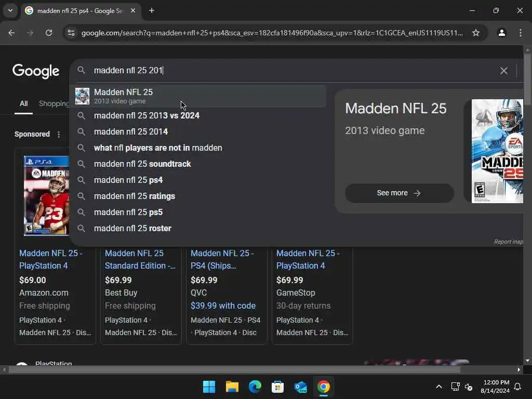Open Madden NFL 25 - PlayStation 4 GameStop link
Screen dimensions: 532x399
pyautogui.click(x=308, y=260)
